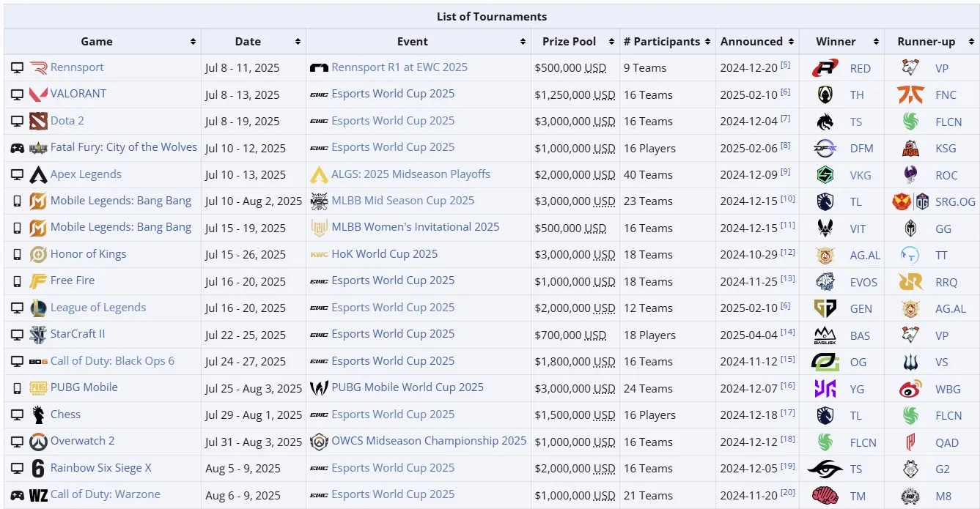
Task: Click the RED winner team logo in Rennsport row
Action: tap(826, 68)
